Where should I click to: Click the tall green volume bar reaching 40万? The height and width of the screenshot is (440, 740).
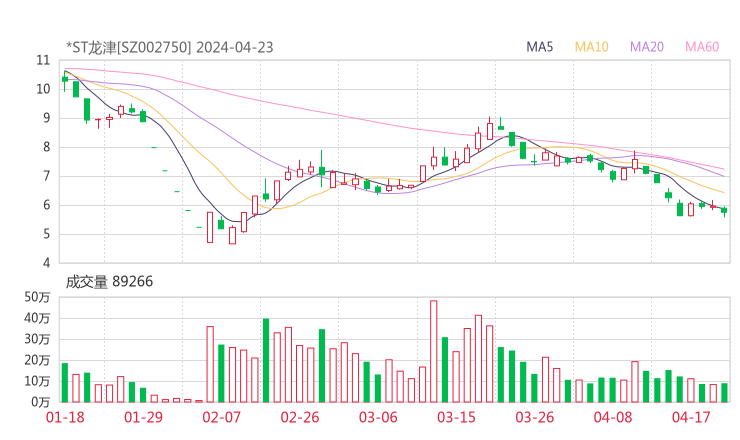[x=266, y=361]
